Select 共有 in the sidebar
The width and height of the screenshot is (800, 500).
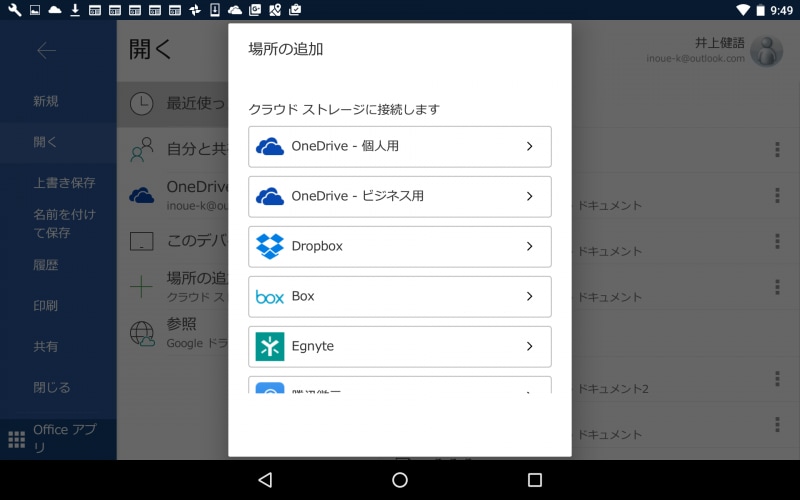(x=46, y=346)
